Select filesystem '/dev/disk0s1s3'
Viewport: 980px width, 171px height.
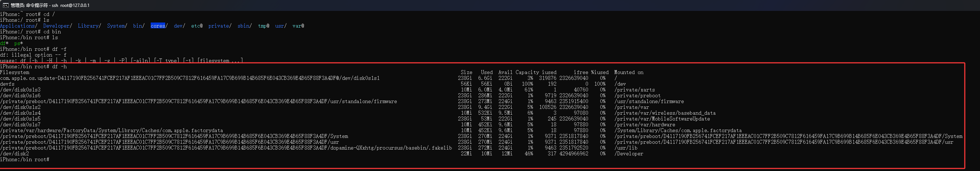[x=20, y=90]
